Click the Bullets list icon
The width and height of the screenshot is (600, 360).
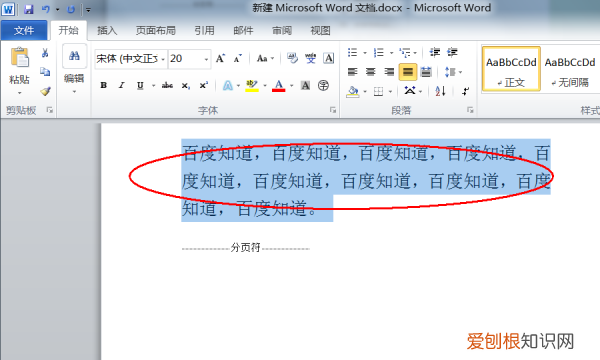[352, 52]
